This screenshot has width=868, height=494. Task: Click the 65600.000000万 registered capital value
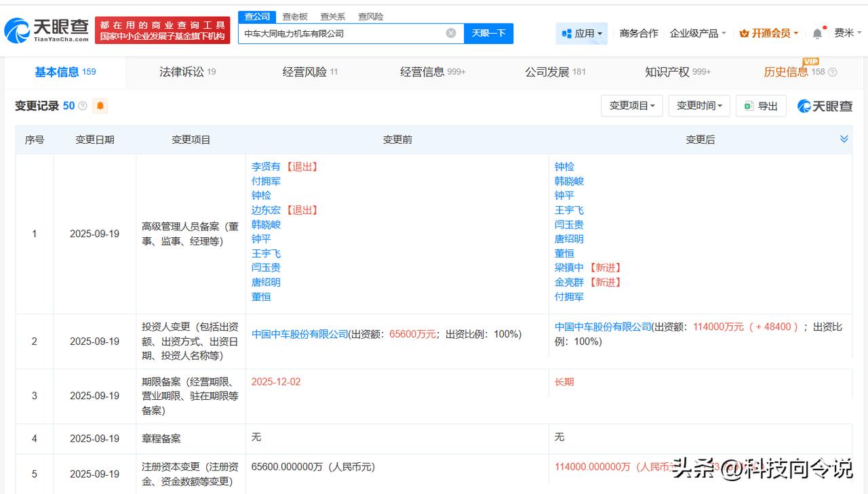[x=313, y=467]
